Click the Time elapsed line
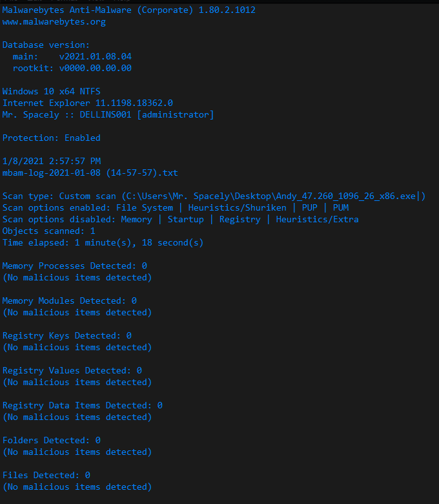439x504 pixels. [x=103, y=243]
